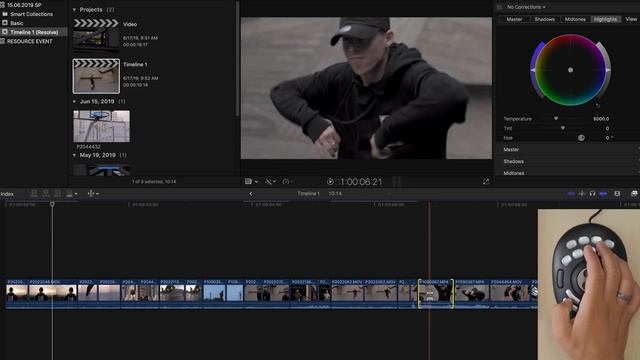Reset the color wheel with the reset arrow
This screenshot has height=360, width=640.
pyautogui.click(x=598, y=105)
